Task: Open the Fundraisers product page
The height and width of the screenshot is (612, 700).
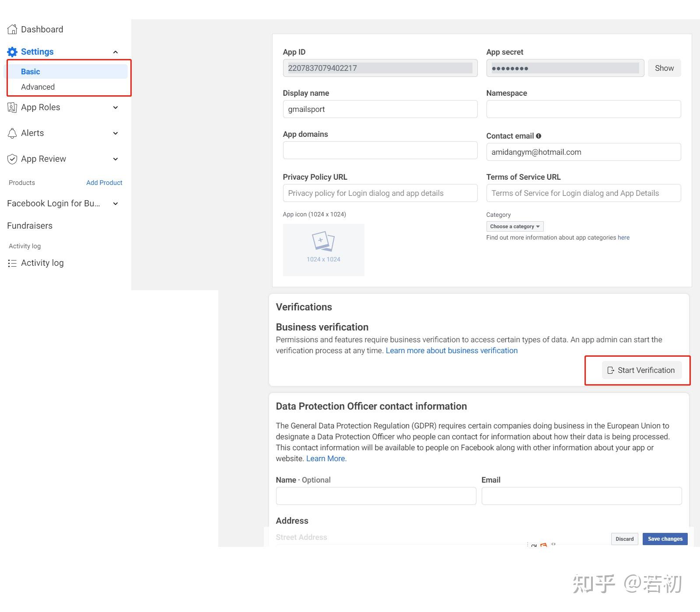Action: [x=30, y=226]
